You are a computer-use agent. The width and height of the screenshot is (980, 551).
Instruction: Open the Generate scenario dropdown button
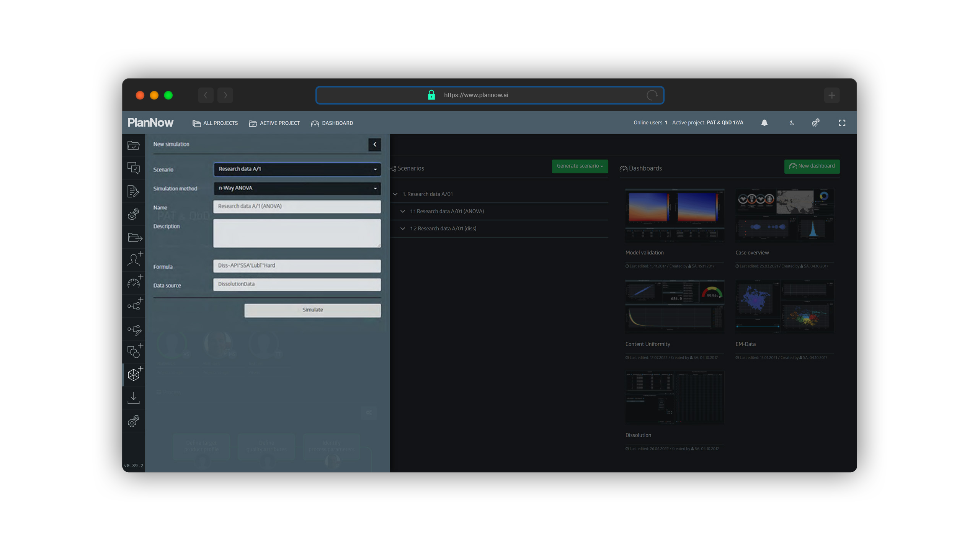pos(580,166)
